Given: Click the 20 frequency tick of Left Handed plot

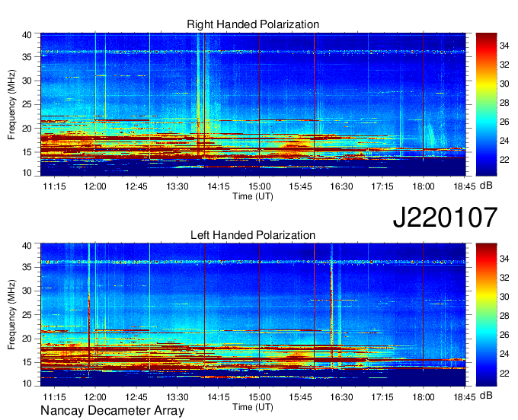Looking at the screenshot, I should (27, 339).
